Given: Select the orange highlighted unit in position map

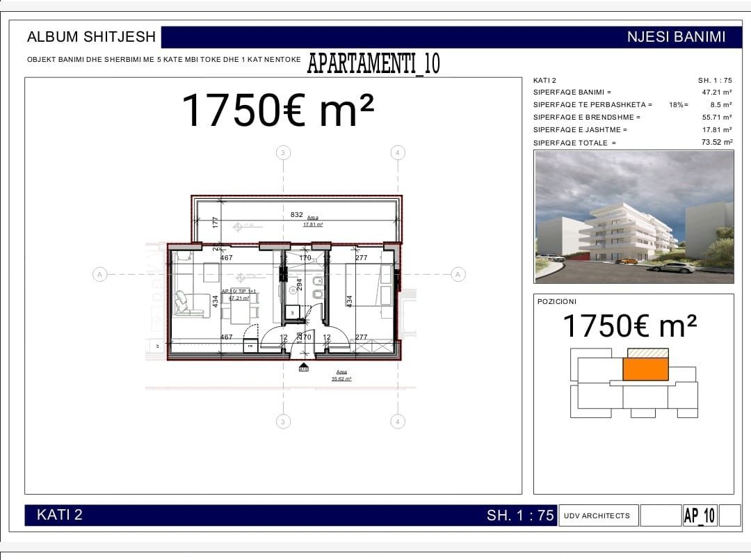Looking at the screenshot, I should 645,369.
